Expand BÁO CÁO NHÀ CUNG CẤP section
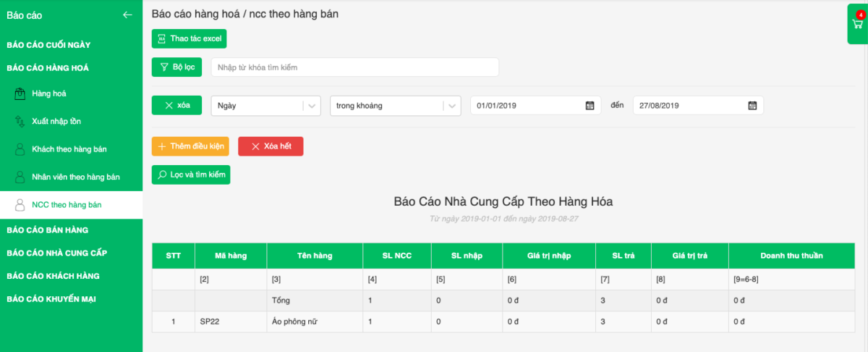The height and width of the screenshot is (352, 868). (x=56, y=253)
